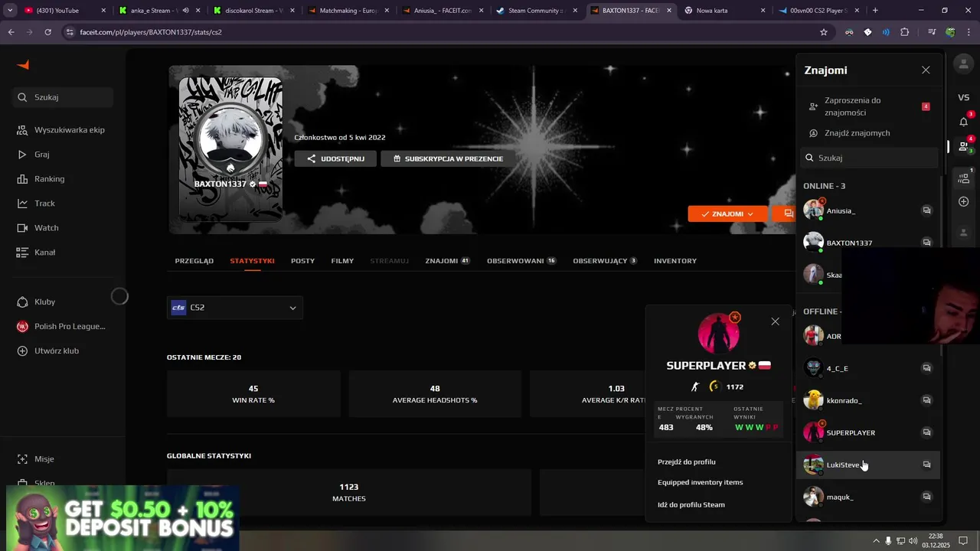Screen dimensions: 980x551
Task: Open Zaproszenia do znajomości invitations
Action: [869, 106]
